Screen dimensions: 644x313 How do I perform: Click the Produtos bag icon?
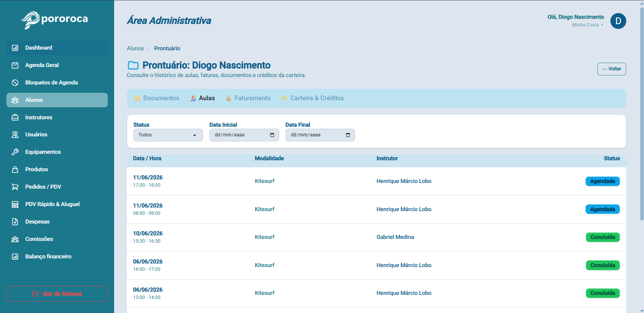[x=15, y=170]
